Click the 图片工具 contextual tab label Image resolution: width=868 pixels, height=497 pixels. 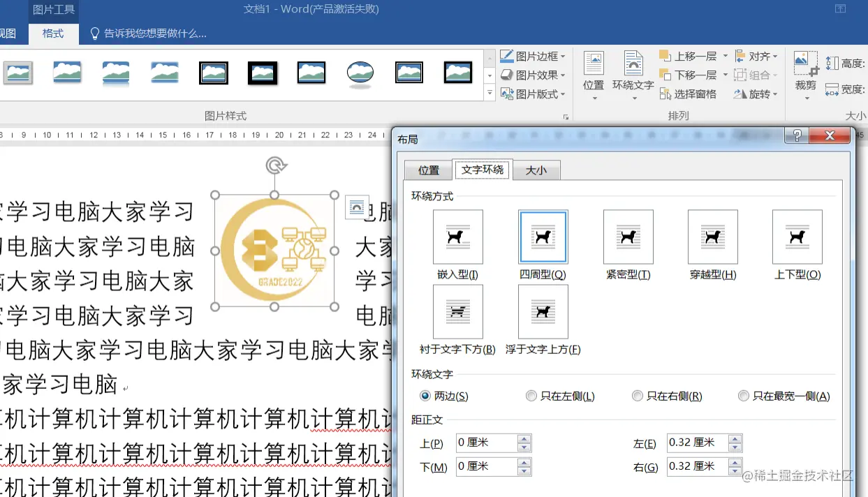coord(53,9)
